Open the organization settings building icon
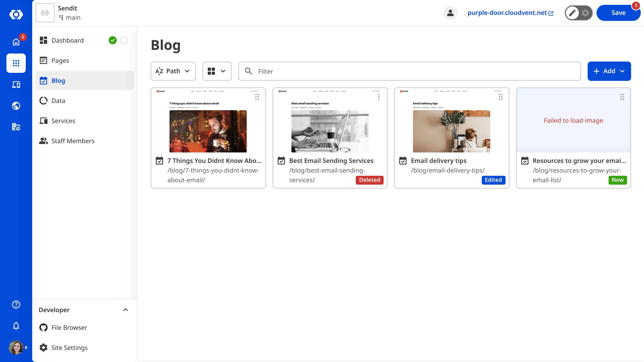 click(16, 127)
